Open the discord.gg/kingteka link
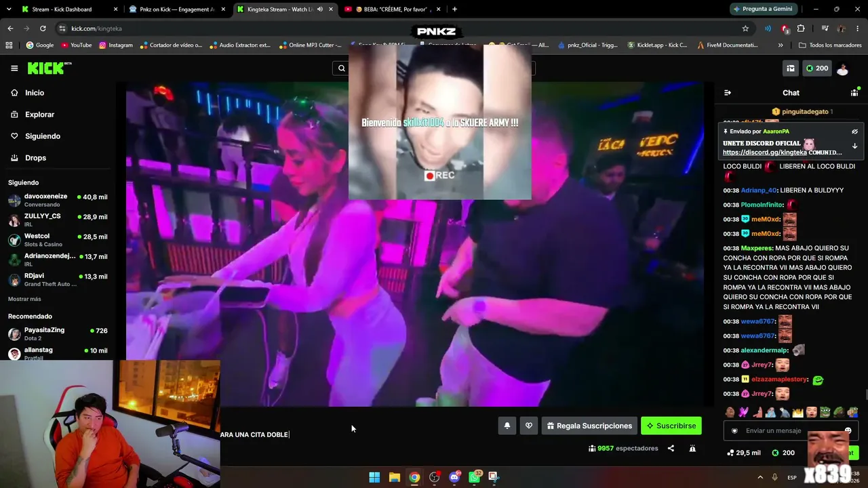868x488 pixels. coord(764,152)
